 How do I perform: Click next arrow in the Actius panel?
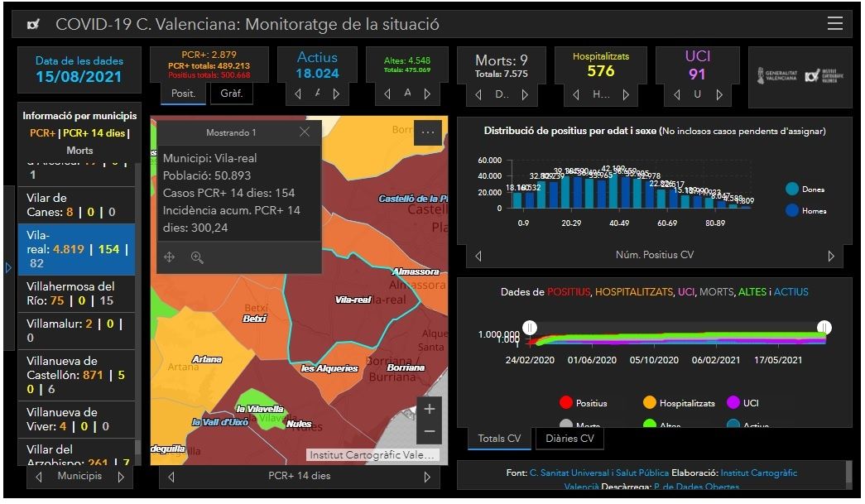coord(336,94)
